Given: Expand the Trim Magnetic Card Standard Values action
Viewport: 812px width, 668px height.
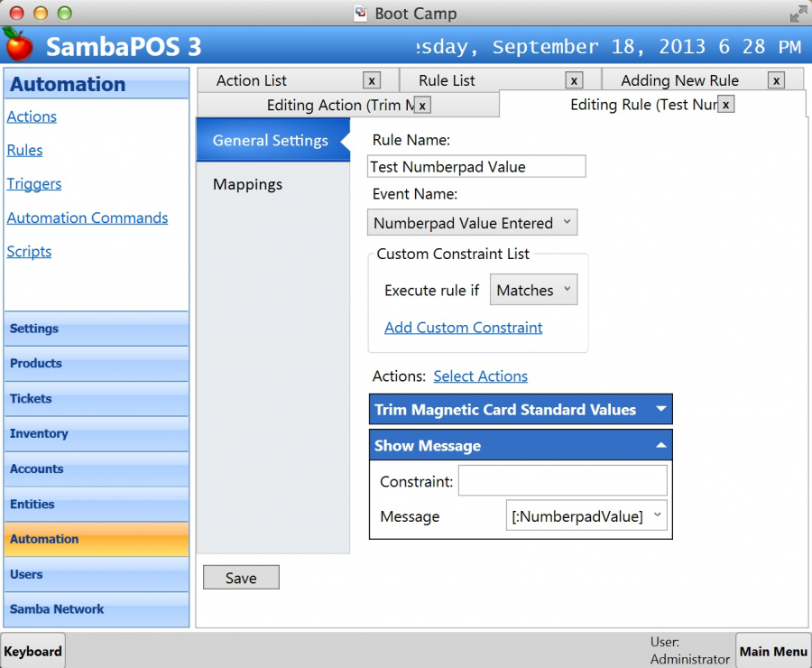Looking at the screenshot, I should [661, 409].
